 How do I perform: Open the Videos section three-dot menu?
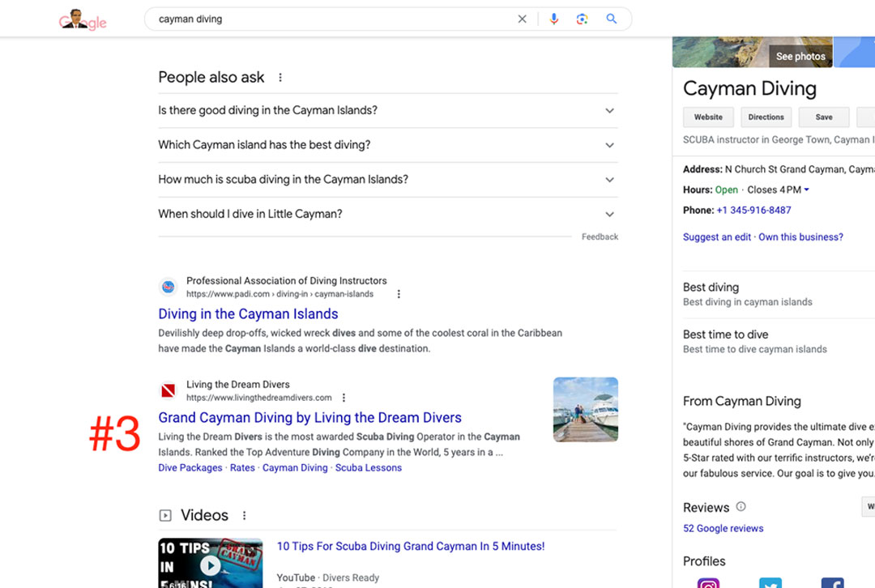[x=244, y=515]
